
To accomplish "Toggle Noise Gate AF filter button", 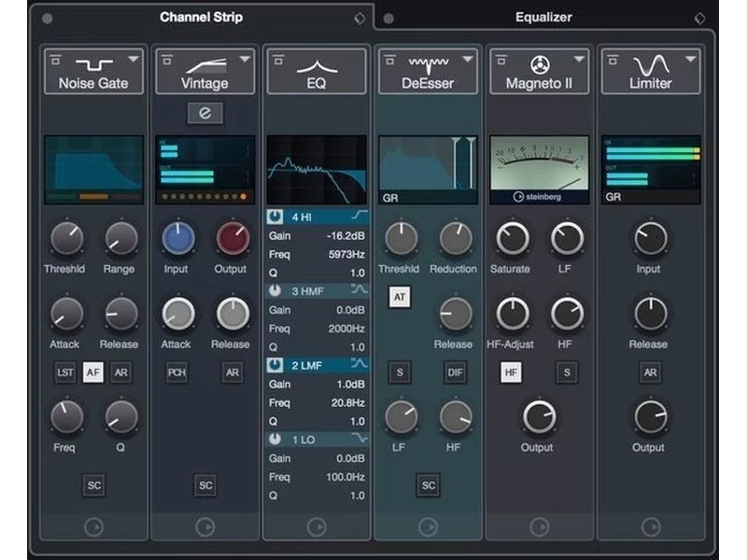I will point(92,372).
